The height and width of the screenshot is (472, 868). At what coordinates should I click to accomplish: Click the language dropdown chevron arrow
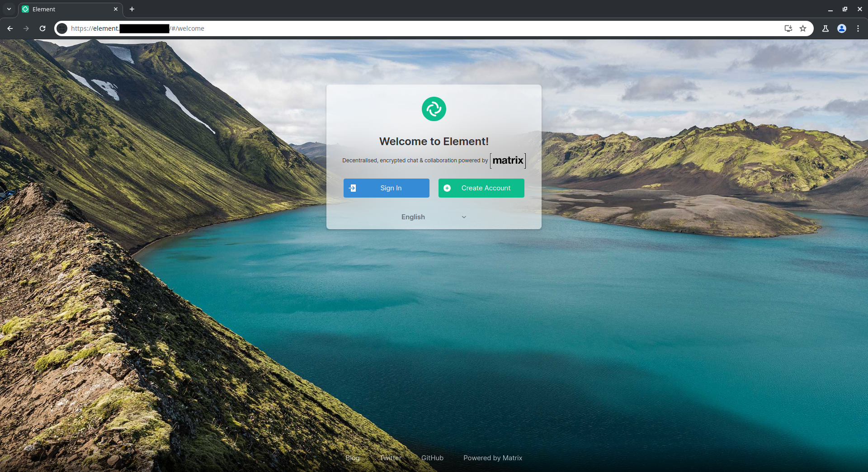pos(464,217)
